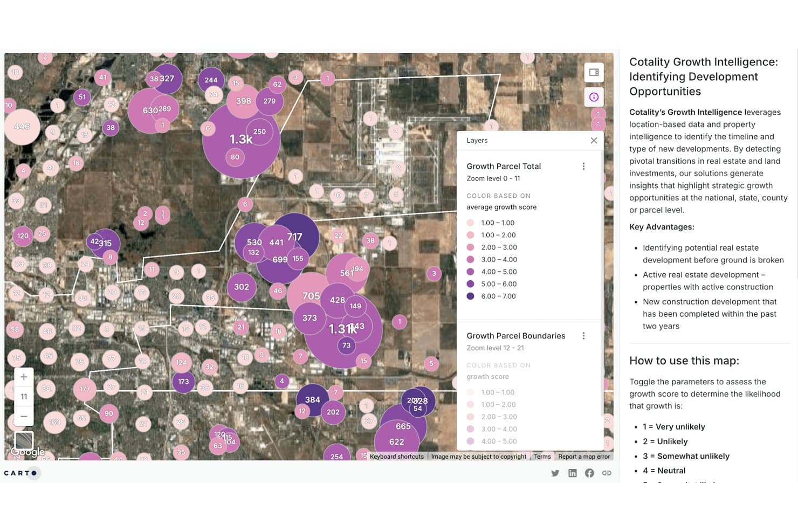Select the 398 cluster bubble
Screen dimensions: 798x532
click(243, 101)
